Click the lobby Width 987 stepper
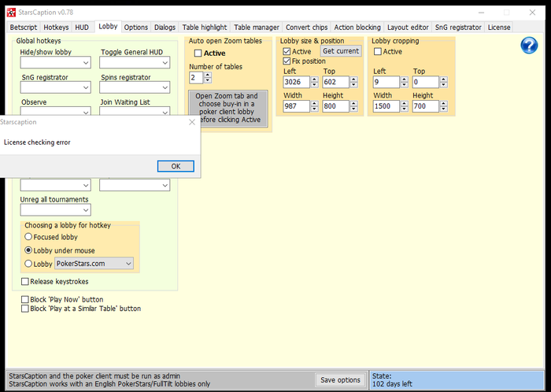The width and height of the screenshot is (551, 392). [315, 106]
